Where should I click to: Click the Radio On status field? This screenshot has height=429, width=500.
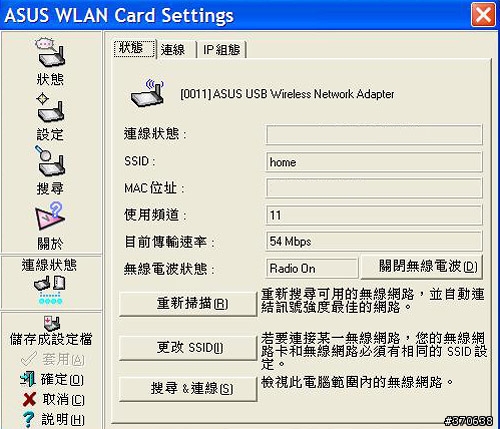click(312, 268)
